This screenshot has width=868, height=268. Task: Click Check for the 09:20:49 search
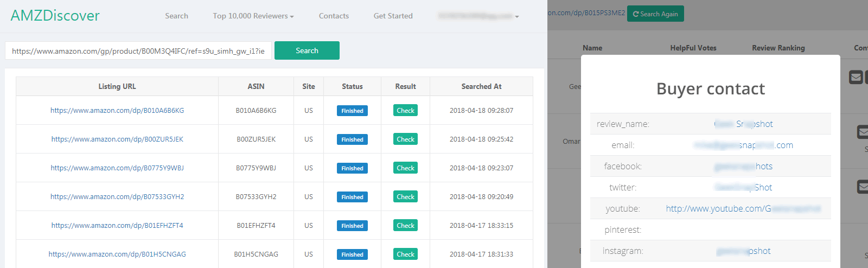(x=405, y=196)
